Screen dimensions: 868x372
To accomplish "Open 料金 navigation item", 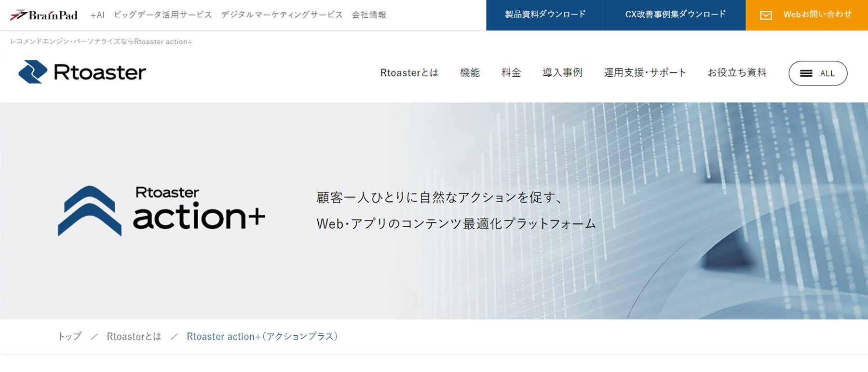I will 511,73.
